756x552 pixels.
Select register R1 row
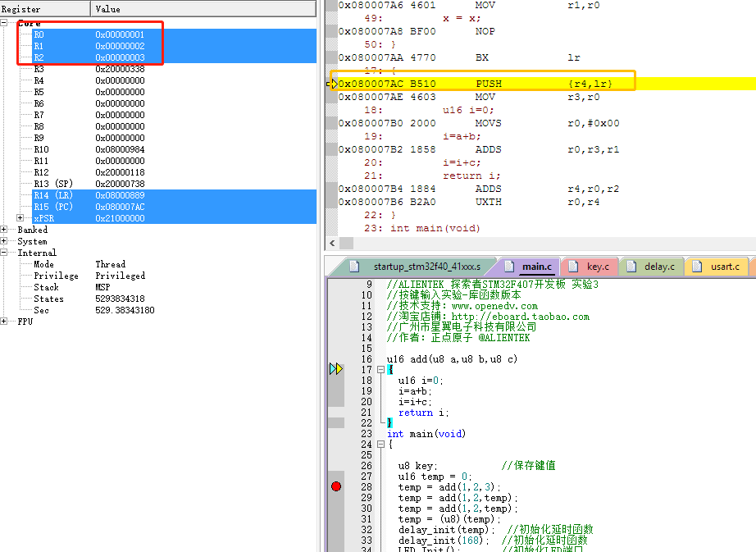174,46
